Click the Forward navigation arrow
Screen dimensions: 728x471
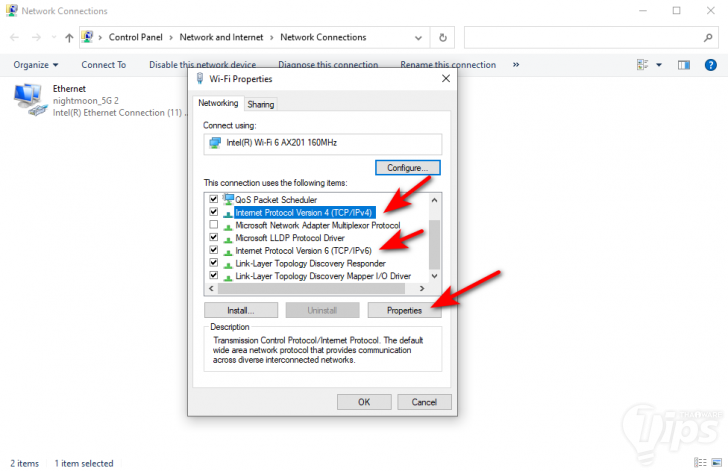36,38
